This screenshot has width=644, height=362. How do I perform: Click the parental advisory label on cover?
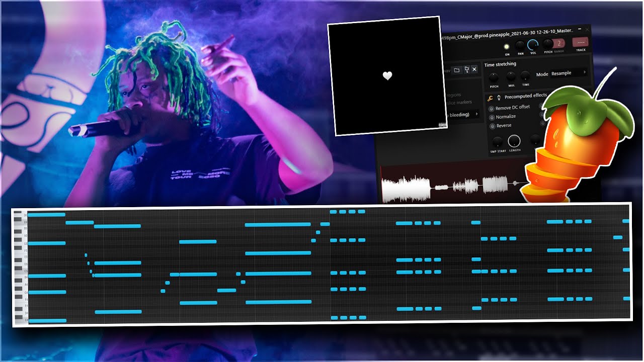(x=442, y=125)
